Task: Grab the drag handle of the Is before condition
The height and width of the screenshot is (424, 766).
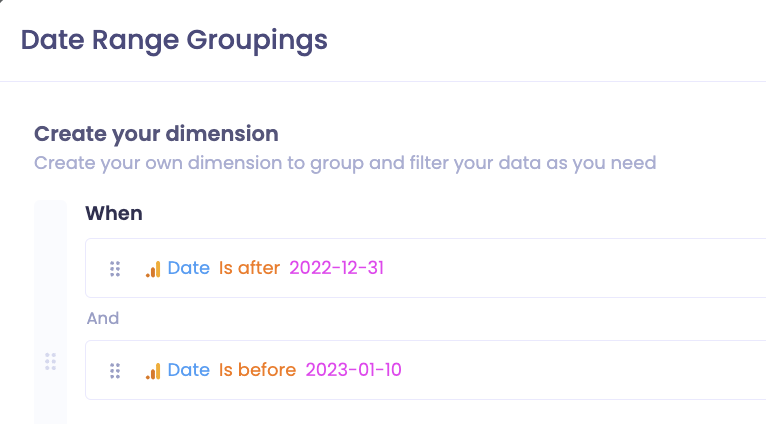Action: tap(115, 371)
